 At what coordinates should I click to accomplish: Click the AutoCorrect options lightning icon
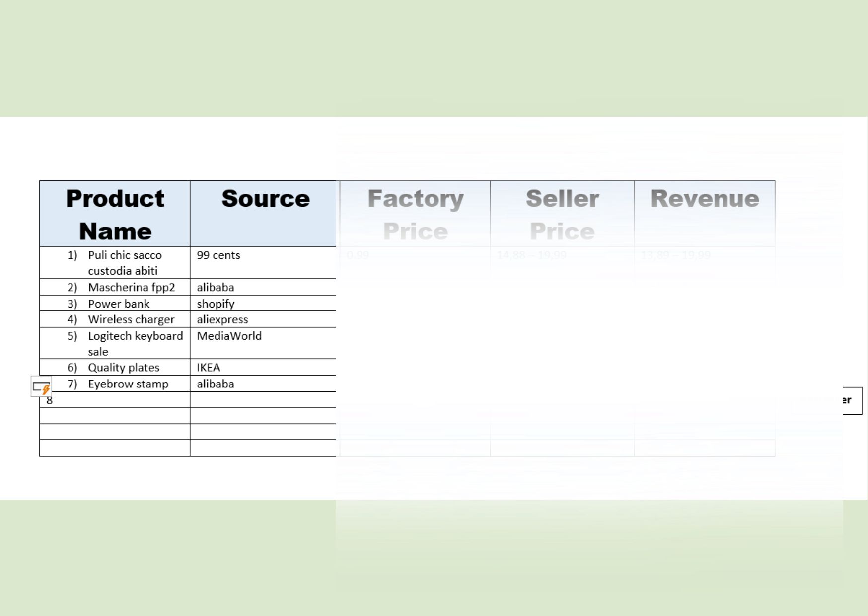(41, 387)
